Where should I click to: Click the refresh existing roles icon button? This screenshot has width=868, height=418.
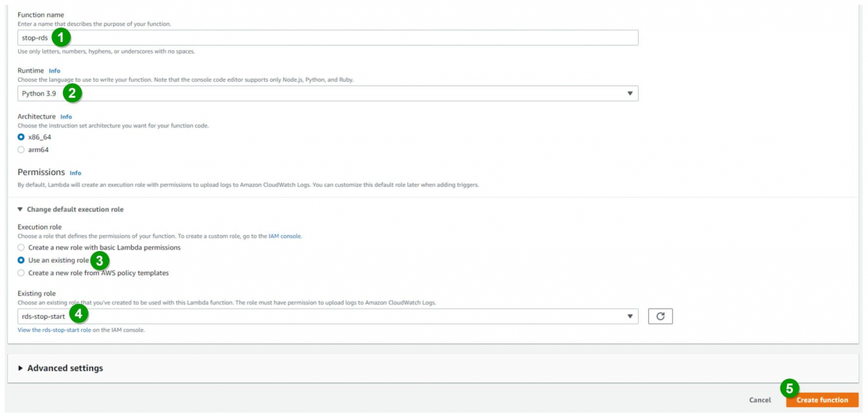[660, 316]
